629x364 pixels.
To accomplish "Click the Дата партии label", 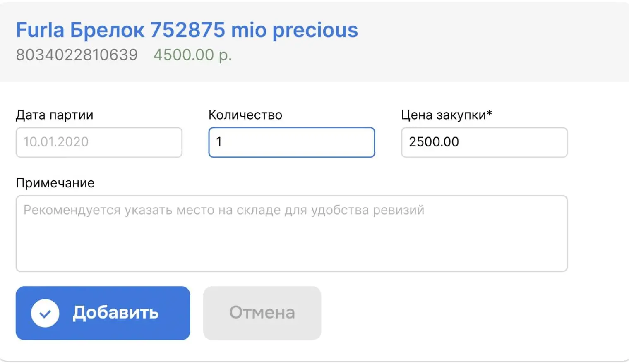I will tap(55, 115).
